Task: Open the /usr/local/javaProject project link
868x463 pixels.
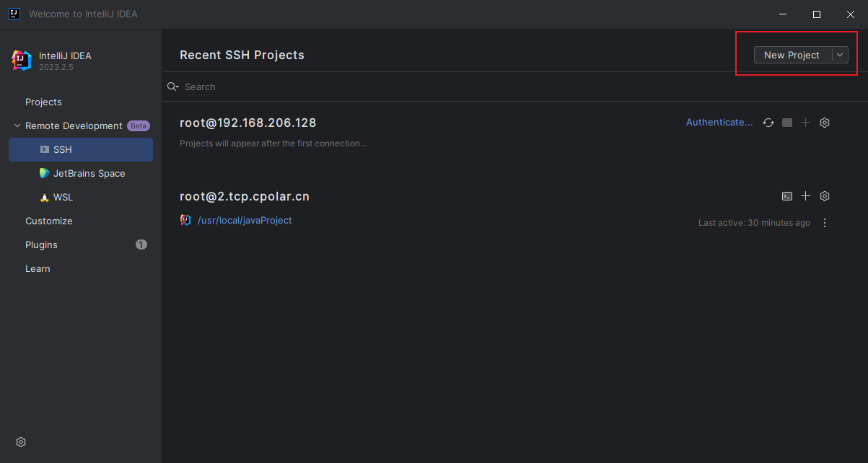Action: point(245,220)
